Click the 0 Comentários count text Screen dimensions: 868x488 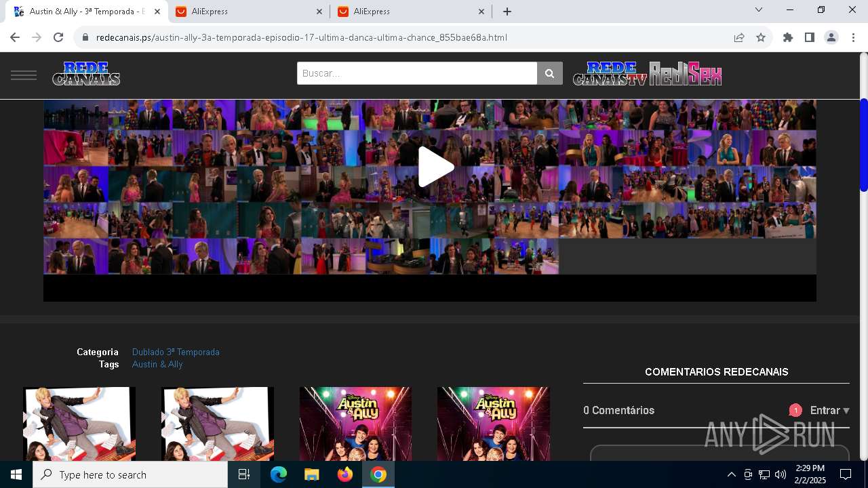[x=619, y=410]
